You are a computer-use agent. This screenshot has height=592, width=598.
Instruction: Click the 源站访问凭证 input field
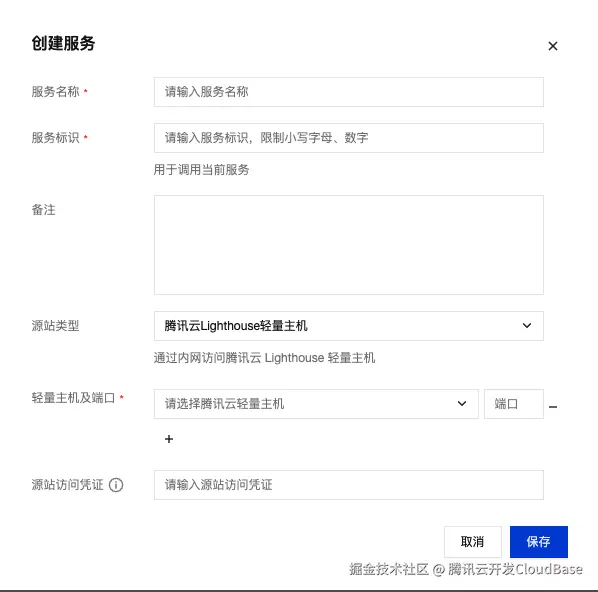tap(349, 485)
